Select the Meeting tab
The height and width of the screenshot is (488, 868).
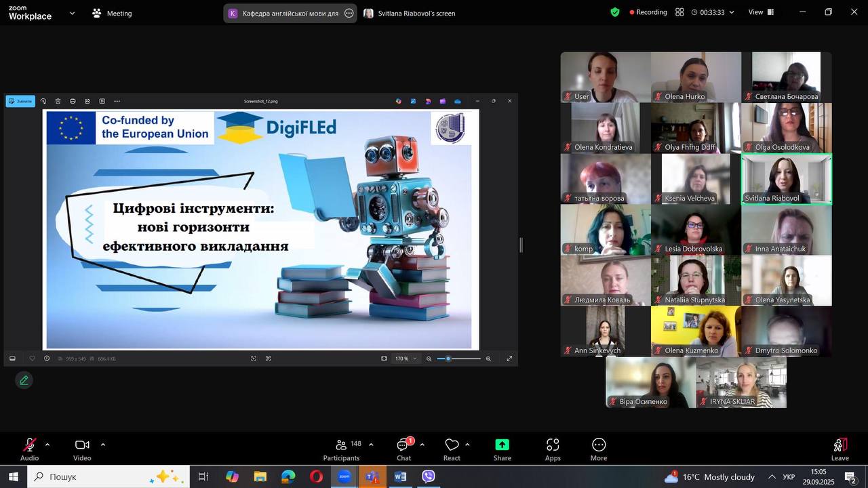pyautogui.click(x=113, y=13)
